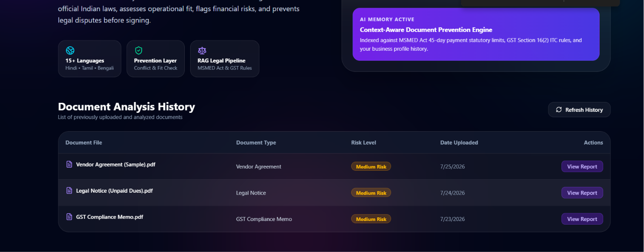
Task: Click the Medium Risk badge for Vendor Agreement
Action: (371, 167)
